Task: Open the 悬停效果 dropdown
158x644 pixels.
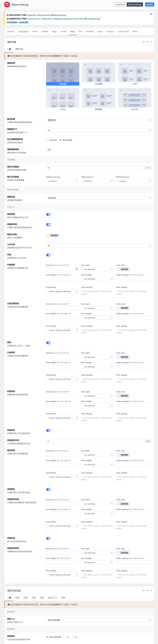Action: [x=99, y=120]
